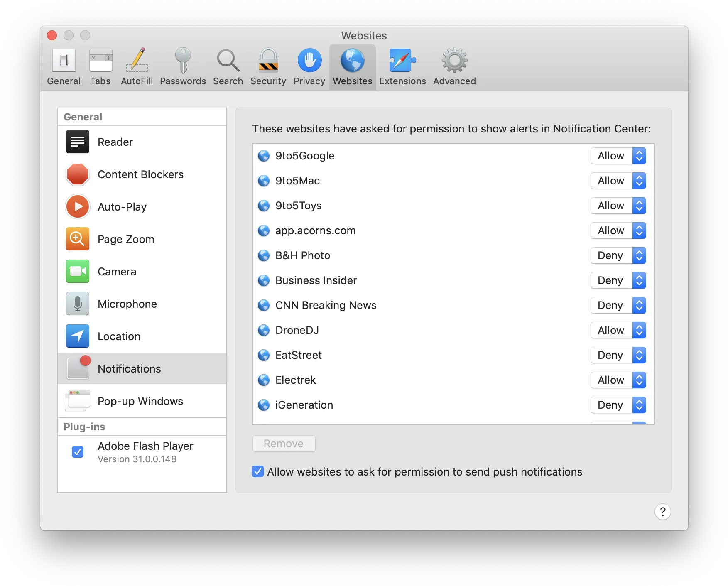Screen dimensions: 728x586
Task: Click the Remove button
Action: click(284, 444)
